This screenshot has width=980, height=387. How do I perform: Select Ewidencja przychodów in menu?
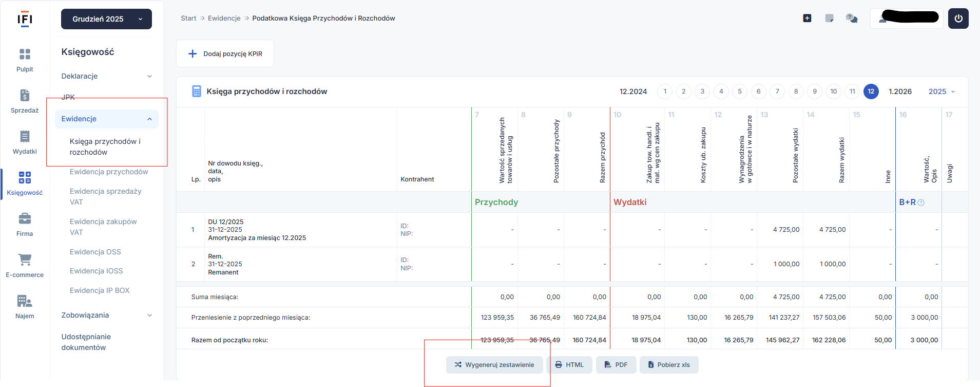[x=109, y=172]
